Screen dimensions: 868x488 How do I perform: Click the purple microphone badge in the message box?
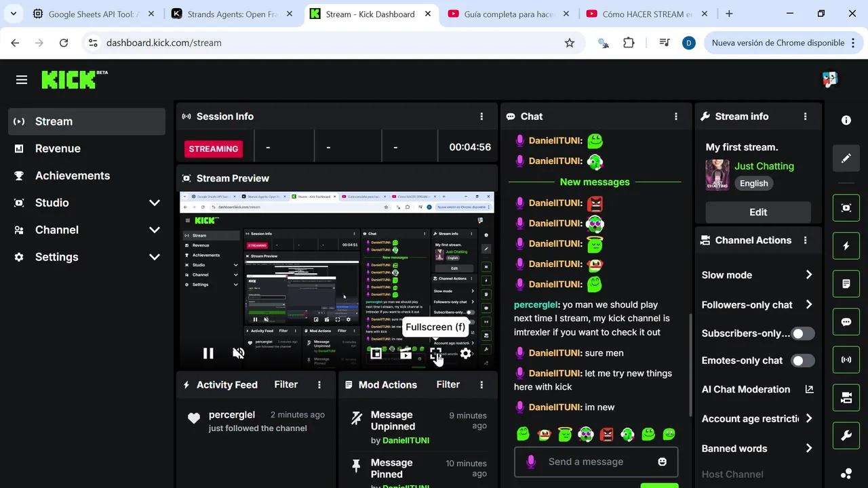tap(531, 462)
